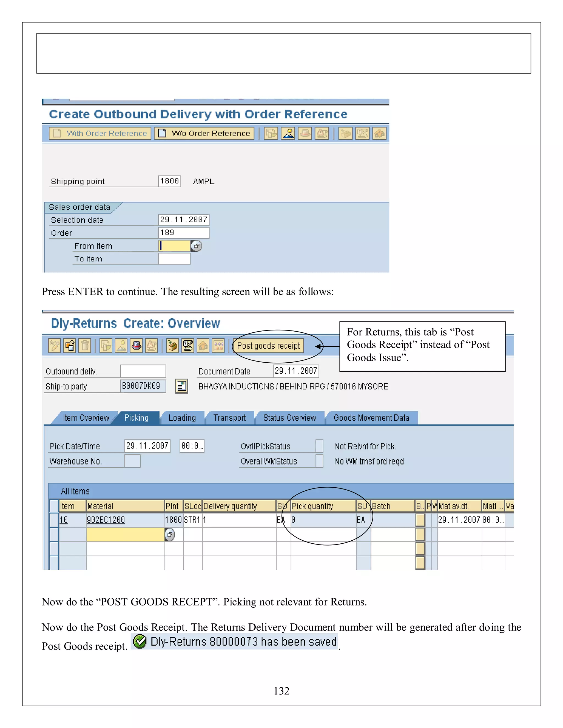Click the ship-to party address detail icon
The height and width of the screenshot is (728, 563).
[181, 386]
